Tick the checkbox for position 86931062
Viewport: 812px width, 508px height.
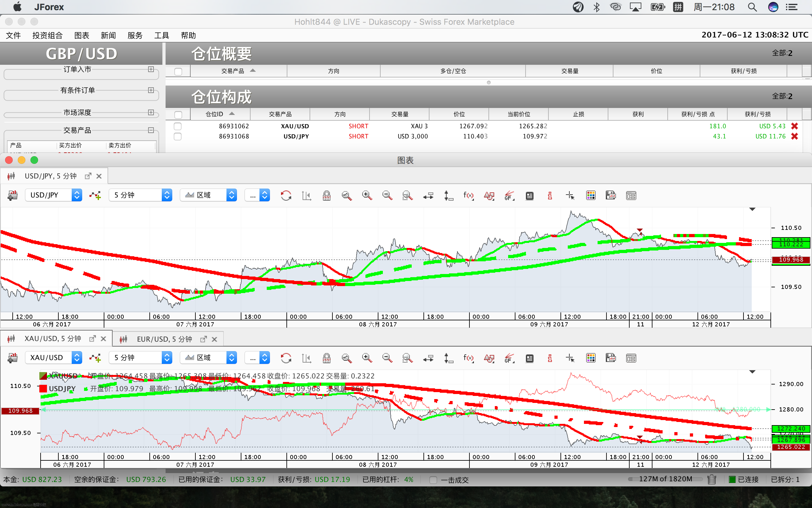pyautogui.click(x=178, y=126)
